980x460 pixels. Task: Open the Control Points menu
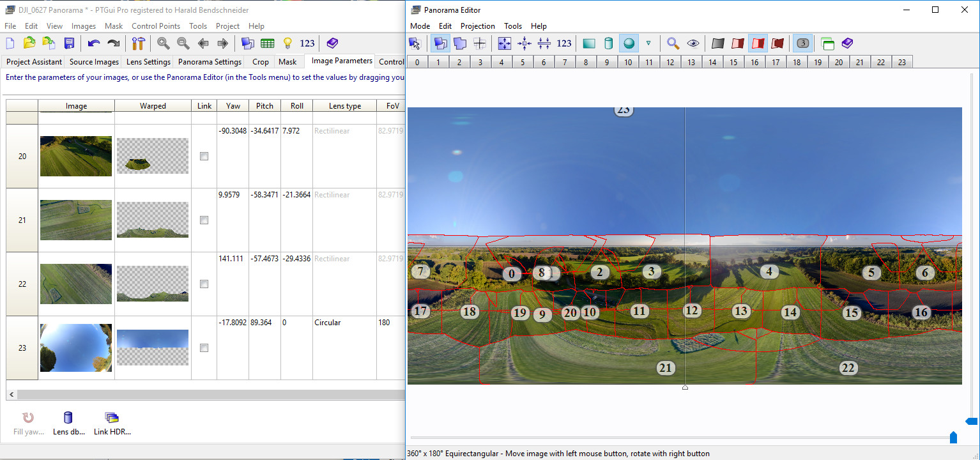[155, 26]
